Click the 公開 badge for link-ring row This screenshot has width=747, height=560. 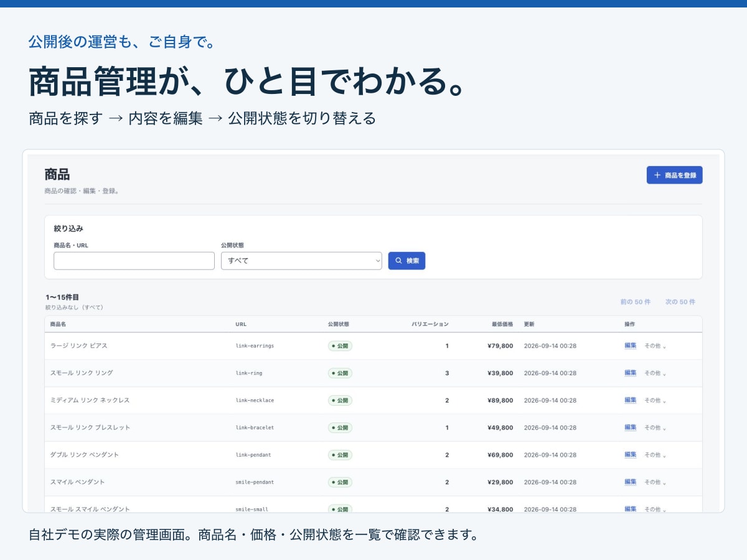click(340, 373)
